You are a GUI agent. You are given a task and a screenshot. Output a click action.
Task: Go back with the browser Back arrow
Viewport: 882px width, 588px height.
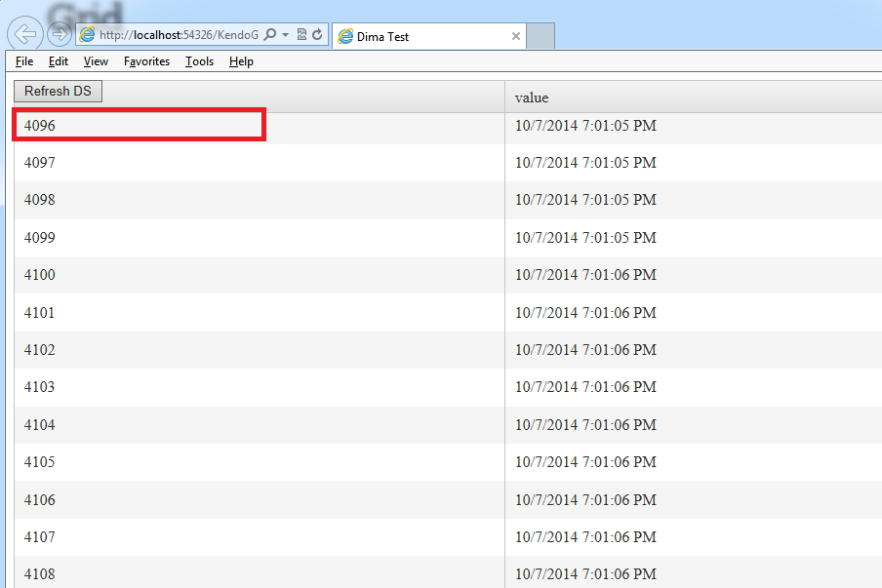25,34
